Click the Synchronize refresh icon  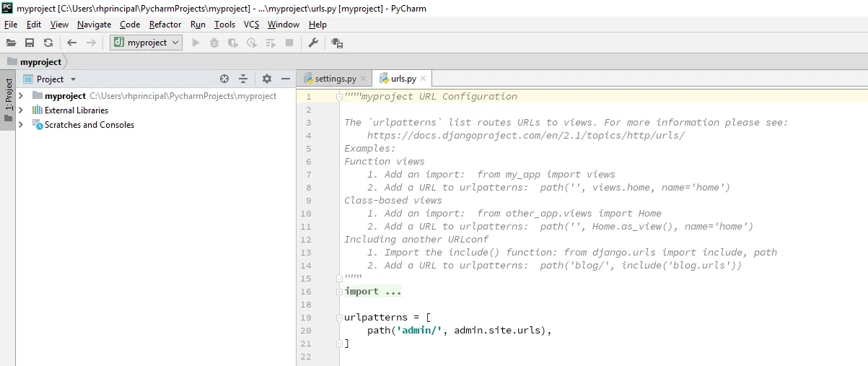(48, 43)
